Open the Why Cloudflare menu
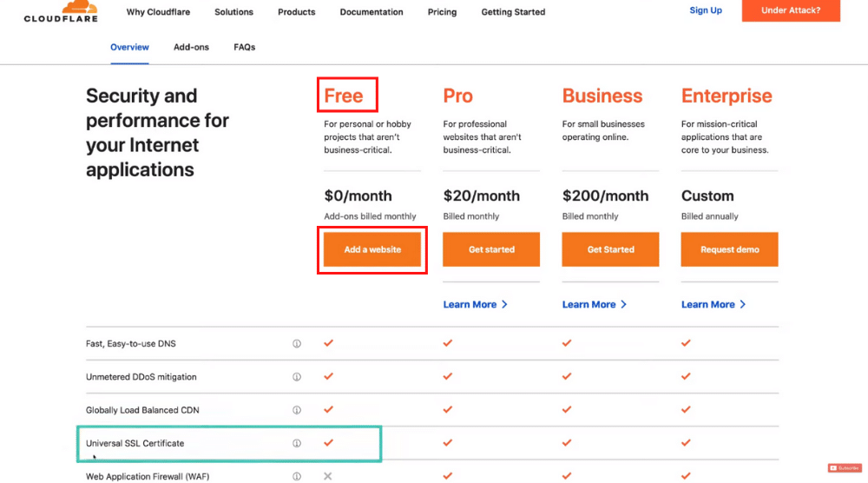The height and width of the screenshot is (483, 868). pos(158,11)
